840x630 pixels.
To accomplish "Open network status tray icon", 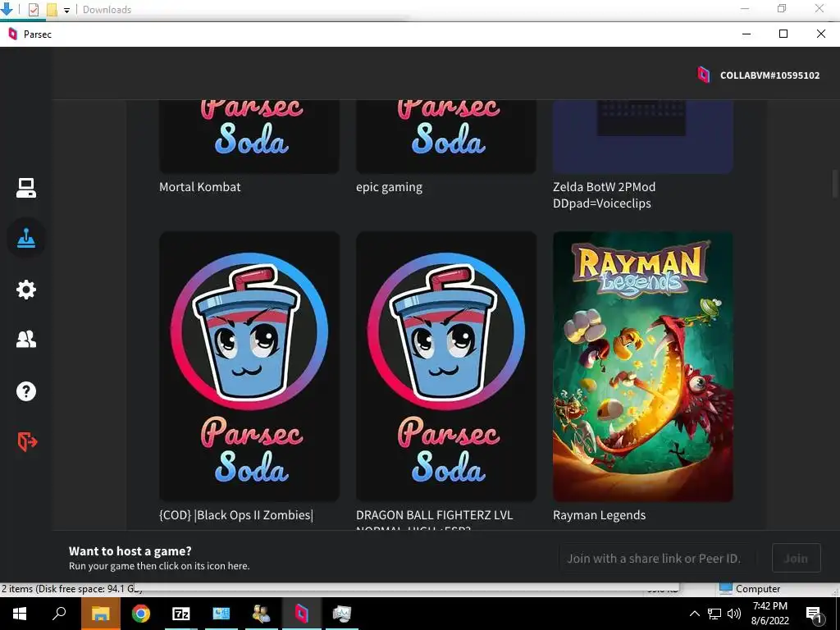I will point(714,614).
